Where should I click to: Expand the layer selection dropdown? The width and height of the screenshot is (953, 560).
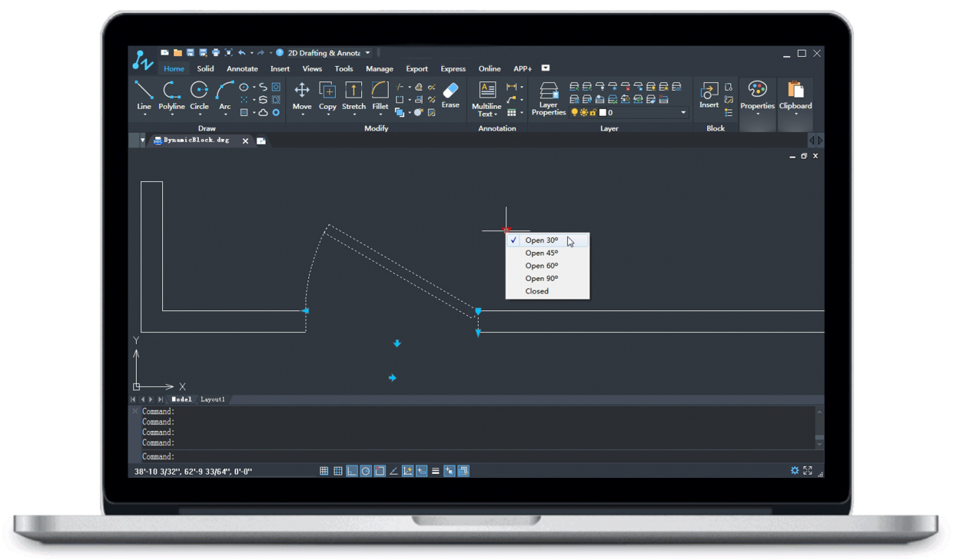(x=682, y=113)
